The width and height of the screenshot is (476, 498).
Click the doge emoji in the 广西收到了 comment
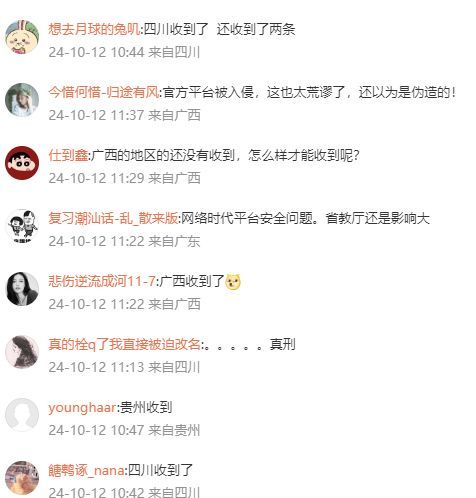pyautogui.click(x=233, y=282)
